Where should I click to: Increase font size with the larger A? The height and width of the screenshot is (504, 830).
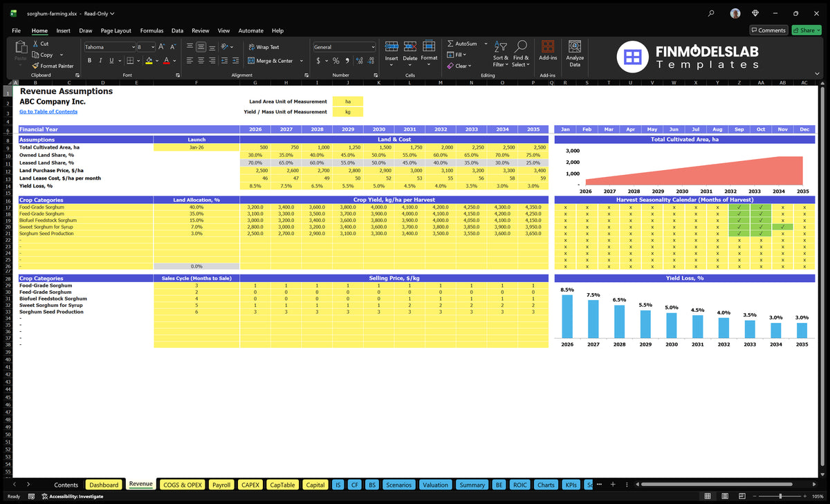click(161, 47)
